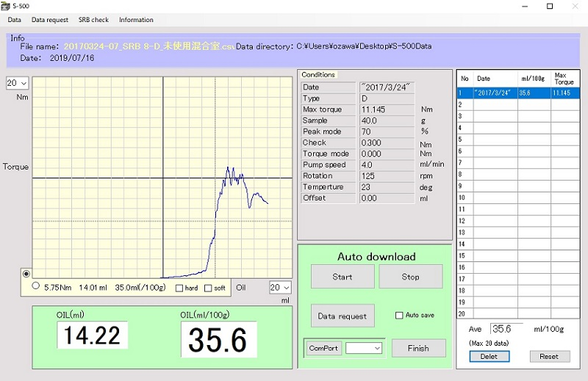
Task: Select the radio button next to 5.75Nm
Action: [x=35, y=286]
